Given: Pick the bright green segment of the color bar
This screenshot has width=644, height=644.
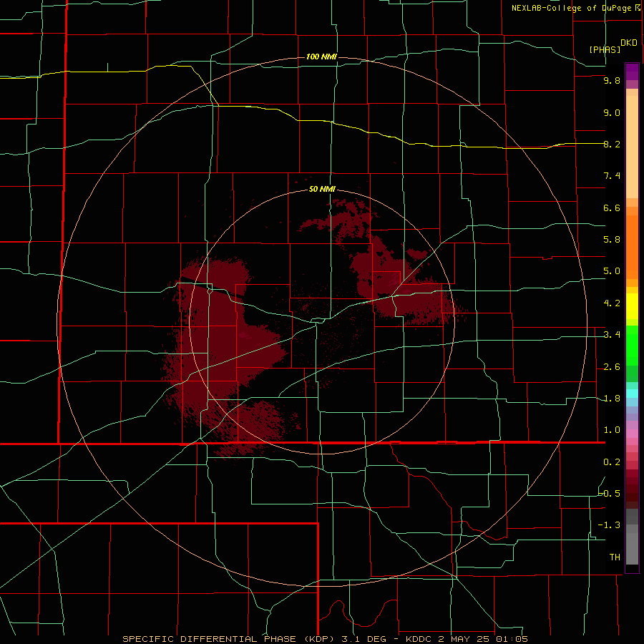Looking at the screenshot, I should (x=632, y=346).
